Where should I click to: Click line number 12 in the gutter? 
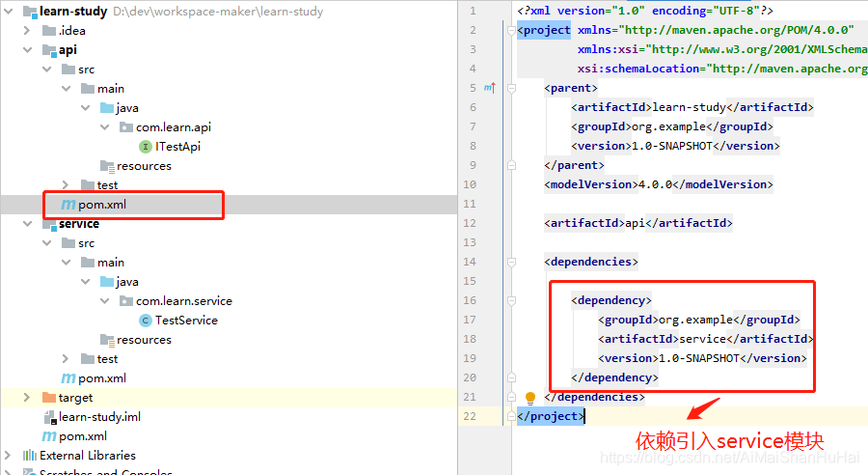point(470,223)
